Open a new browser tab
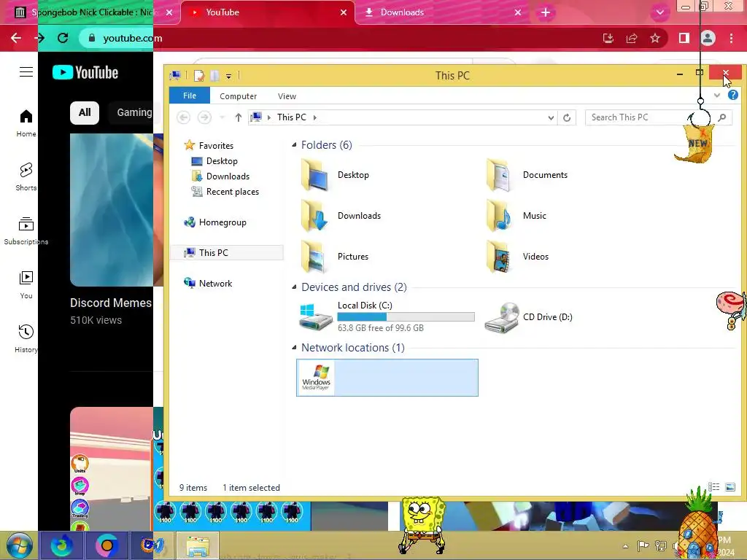The height and width of the screenshot is (560, 747). pyautogui.click(x=546, y=12)
